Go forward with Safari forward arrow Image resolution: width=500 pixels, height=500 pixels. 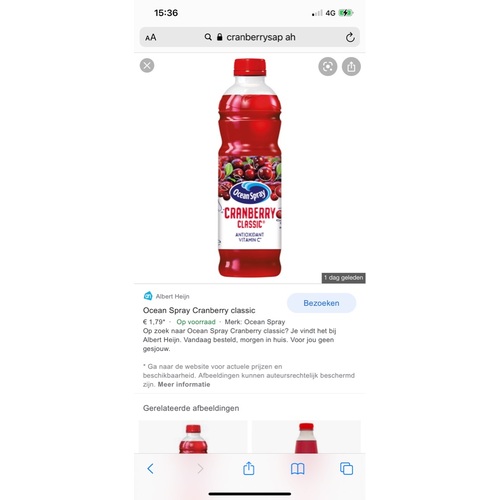pyautogui.click(x=200, y=469)
